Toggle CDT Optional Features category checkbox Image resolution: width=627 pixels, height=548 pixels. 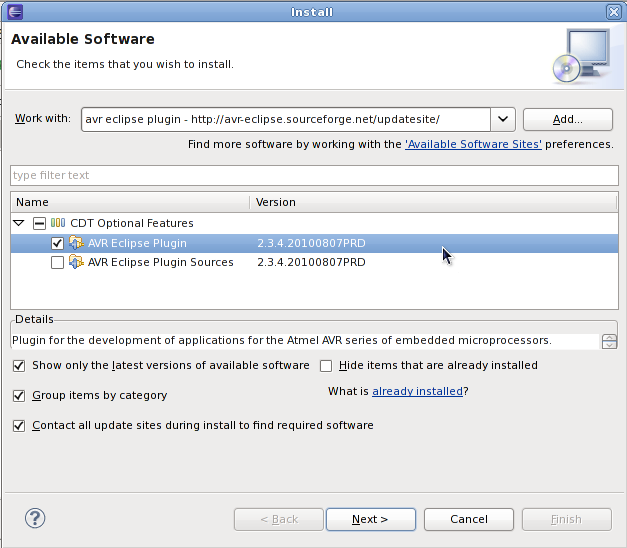[39, 223]
